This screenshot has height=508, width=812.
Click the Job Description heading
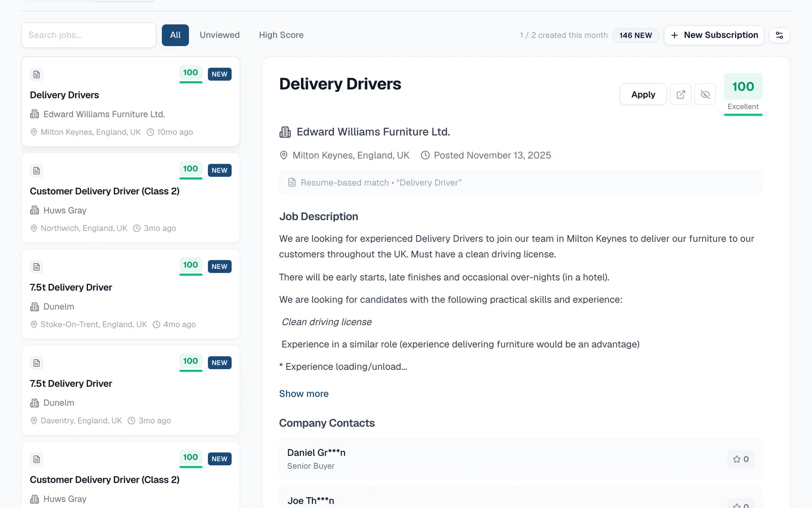coord(318,217)
